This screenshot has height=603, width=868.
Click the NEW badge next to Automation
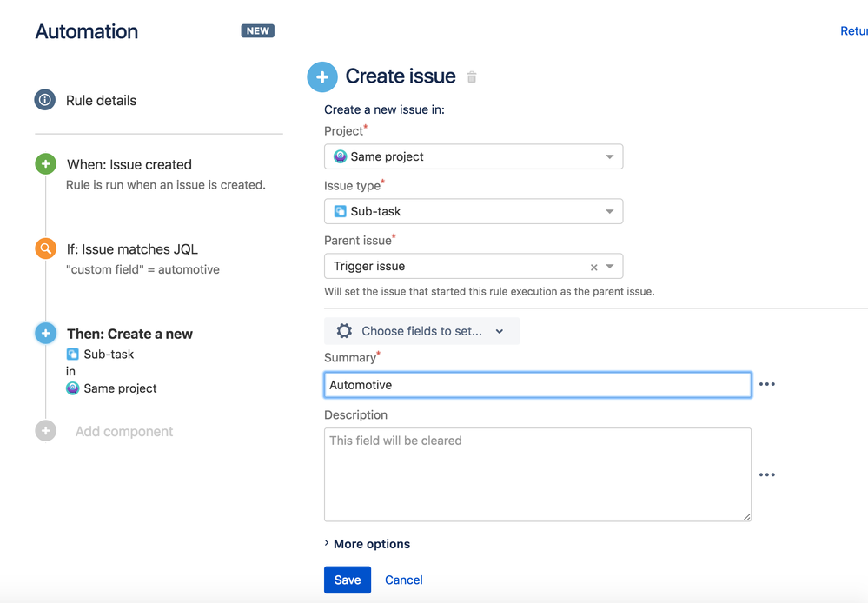pyautogui.click(x=258, y=31)
